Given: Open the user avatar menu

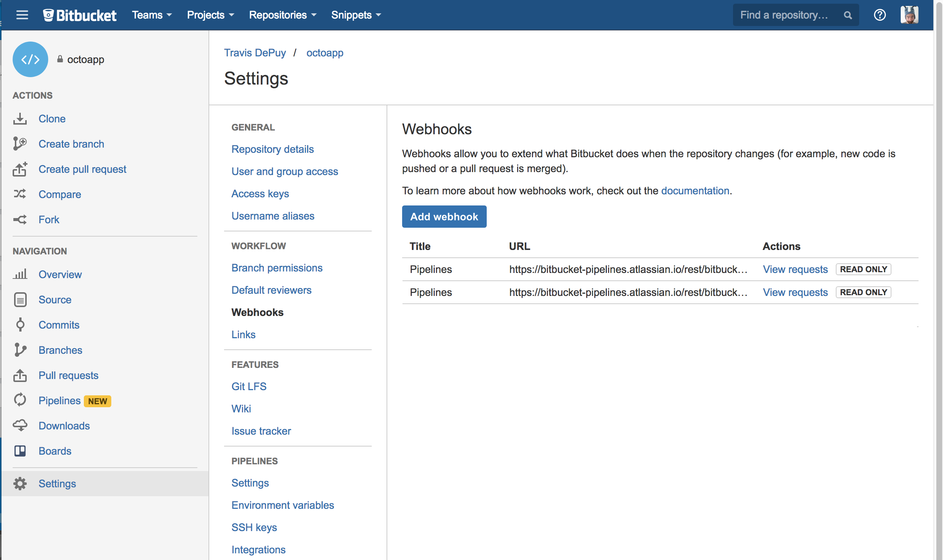Looking at the screenshot, I should 909,15.
